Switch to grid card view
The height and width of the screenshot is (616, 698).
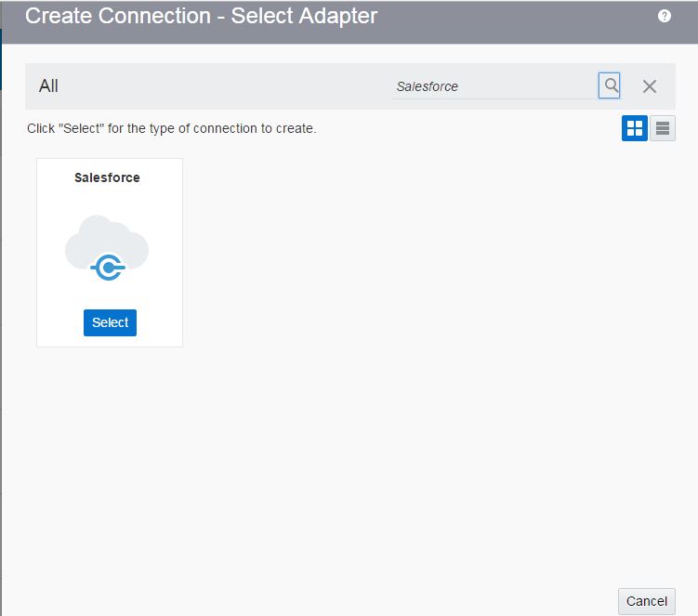[x=635, y=128]
